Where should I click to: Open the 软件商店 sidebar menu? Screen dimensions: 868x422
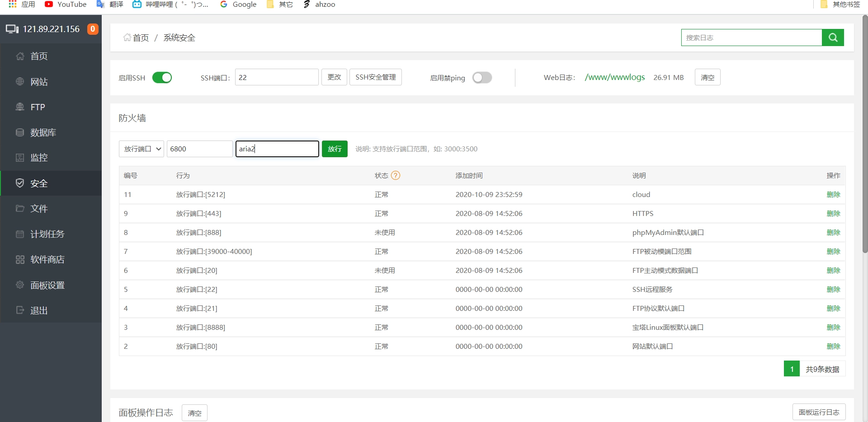click(x=47, y=259)
